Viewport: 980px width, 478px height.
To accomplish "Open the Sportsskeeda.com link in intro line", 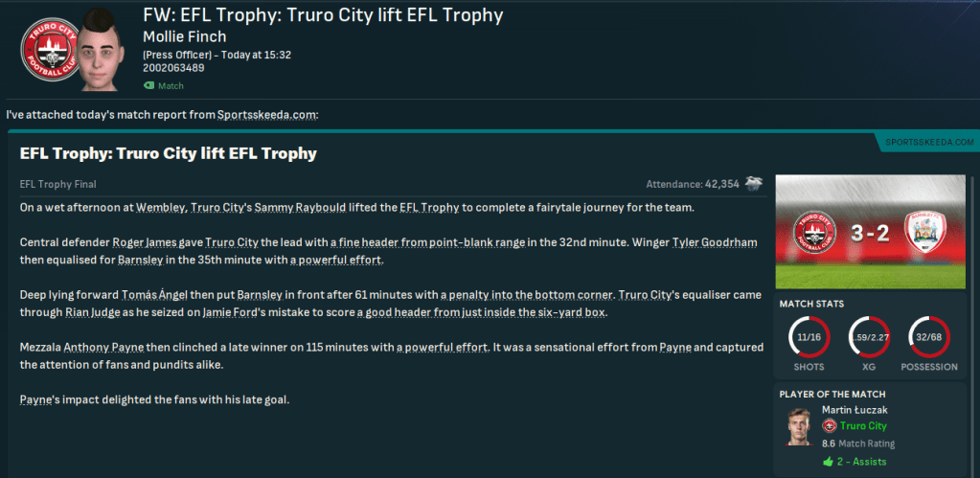I will 266,114.
